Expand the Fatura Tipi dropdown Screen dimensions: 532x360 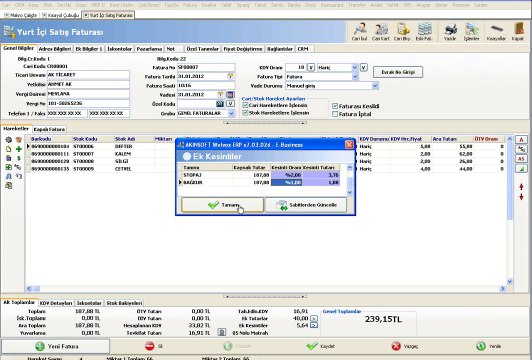pos(355,77)
